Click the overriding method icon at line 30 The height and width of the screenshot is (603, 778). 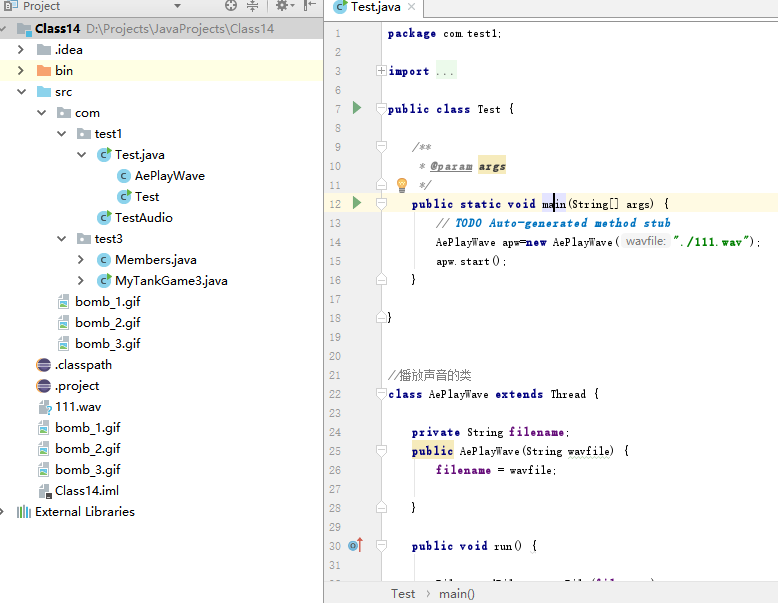coord(355,545)
